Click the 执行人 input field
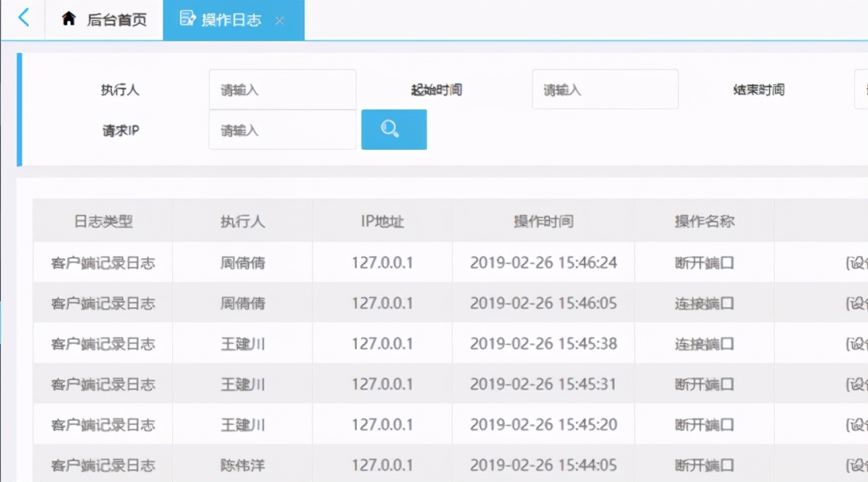 pyautogui.click(x=282, y=89)
